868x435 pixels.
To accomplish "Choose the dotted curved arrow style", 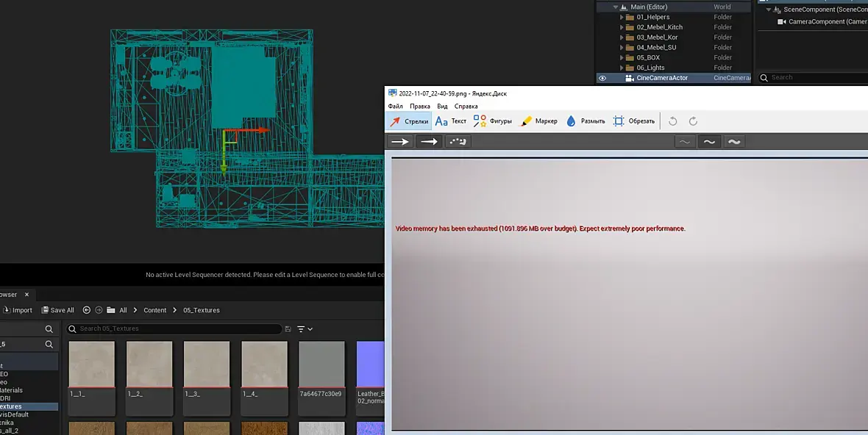I will (458, 142).
